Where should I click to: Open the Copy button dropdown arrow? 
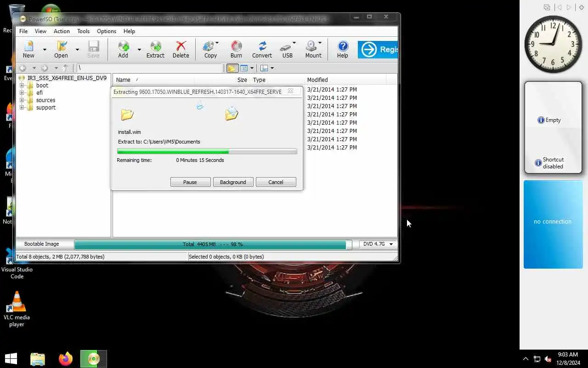click(x=217, y=43)
